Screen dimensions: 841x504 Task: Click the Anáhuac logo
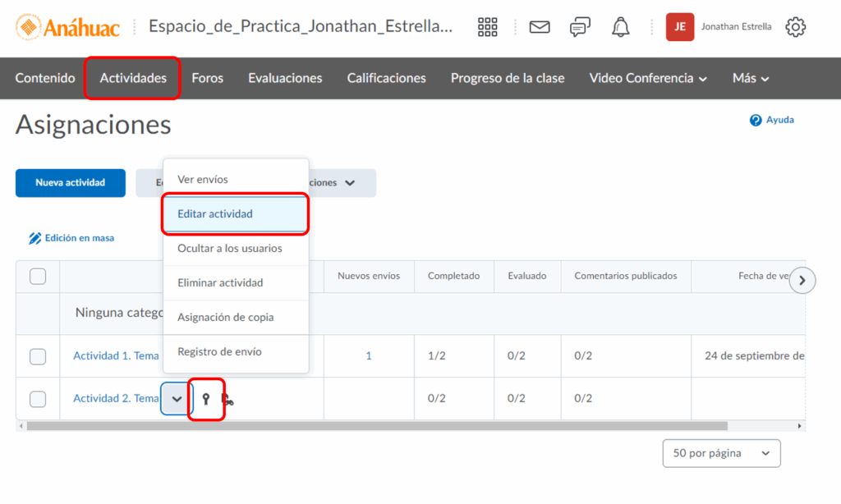68,27
